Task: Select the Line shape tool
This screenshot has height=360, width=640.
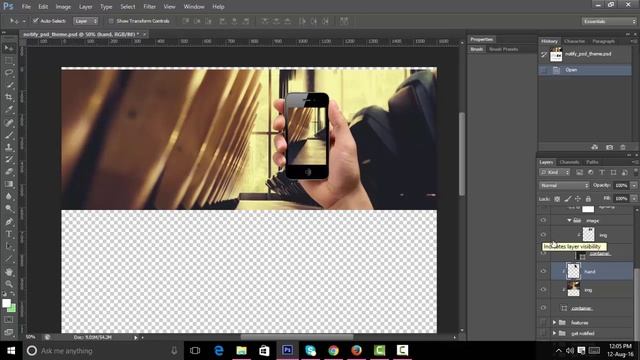Action: coord(9,259)
